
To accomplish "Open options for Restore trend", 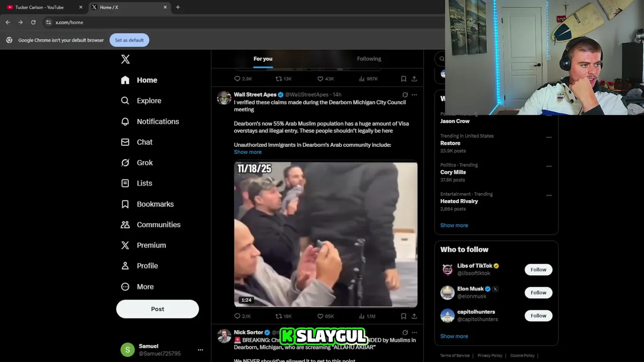I will tap(549, 137).
